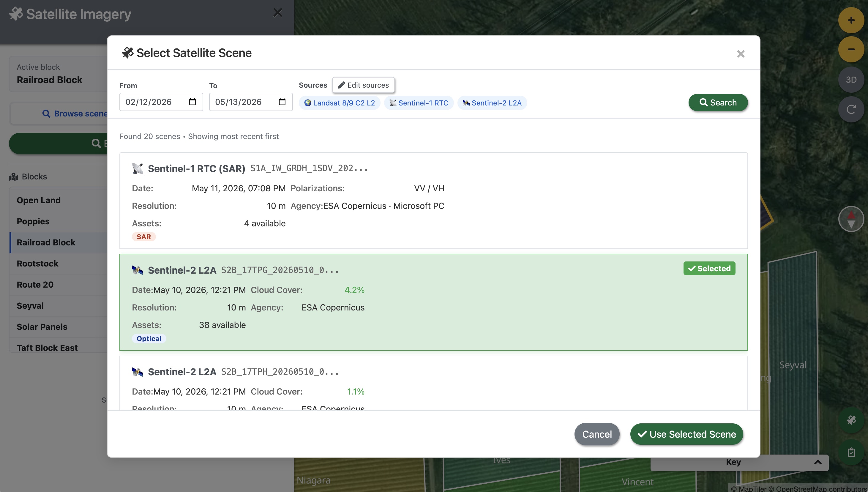Click the Satellite Imagery header satellite icon

click(16, 14)
